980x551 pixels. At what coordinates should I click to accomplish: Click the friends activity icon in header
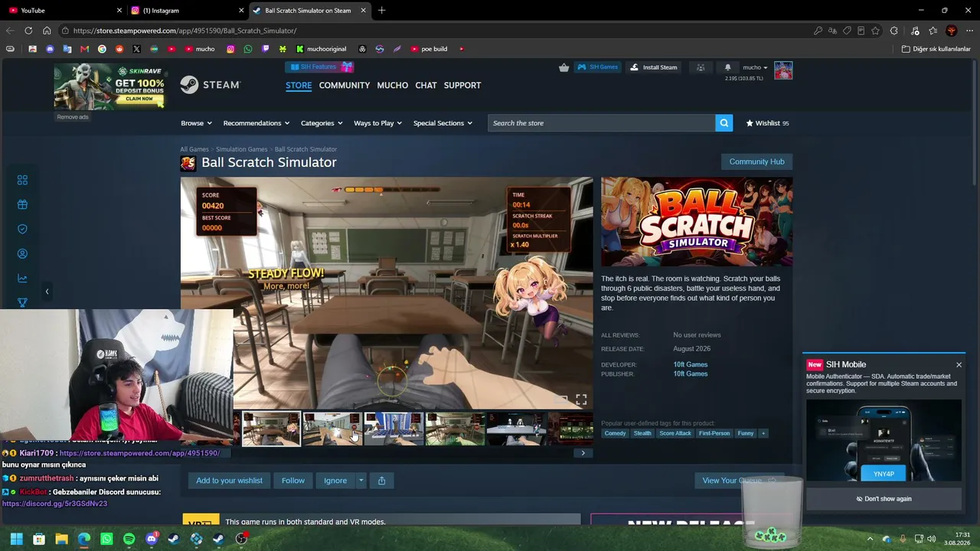pyautogui.click(x=701, y=67)
